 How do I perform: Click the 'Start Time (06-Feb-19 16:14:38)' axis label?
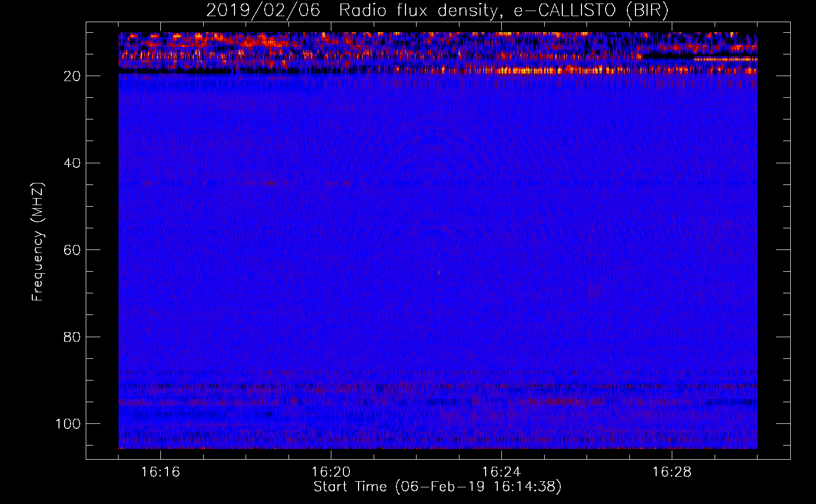click(437, 487)
